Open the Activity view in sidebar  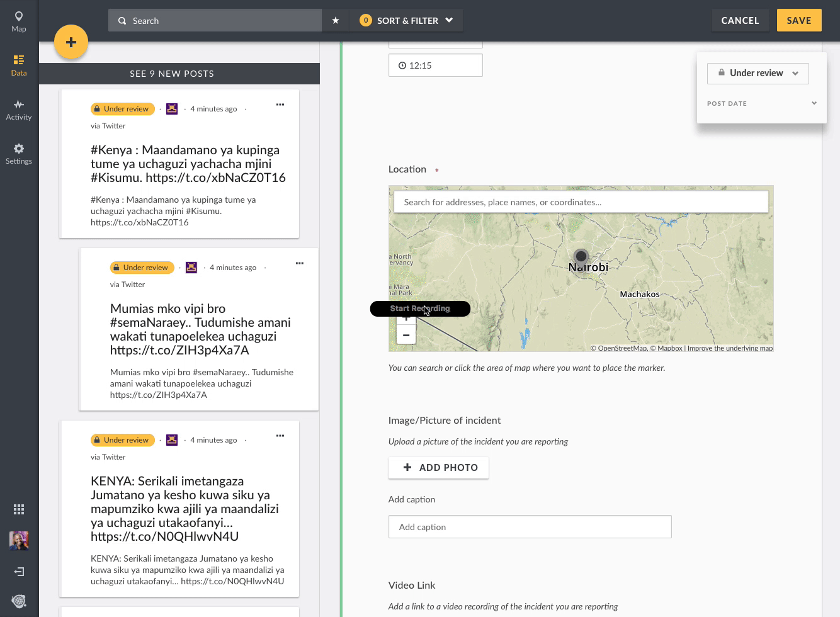19,110
